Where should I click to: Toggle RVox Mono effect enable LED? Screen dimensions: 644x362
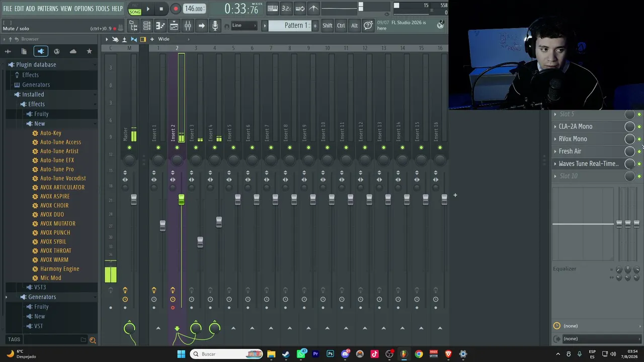tap(639, 139)
